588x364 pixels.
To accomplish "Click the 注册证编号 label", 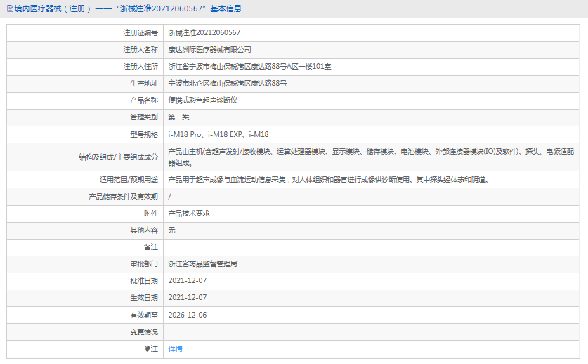I will tap(141, 32).
